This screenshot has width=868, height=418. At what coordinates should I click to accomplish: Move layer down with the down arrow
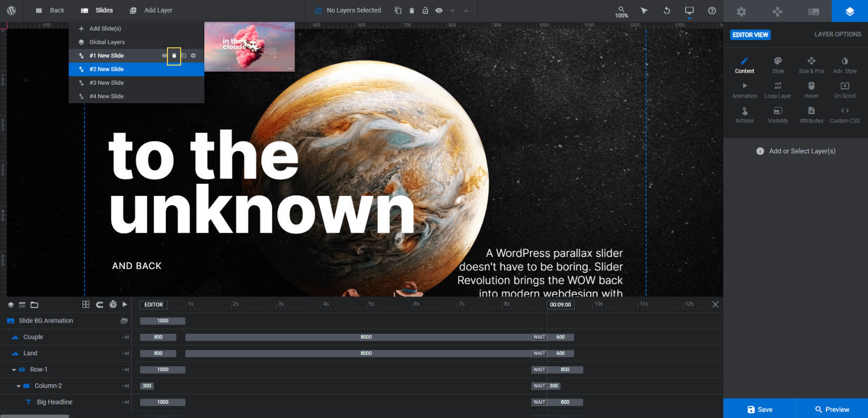tap(452, 11)
